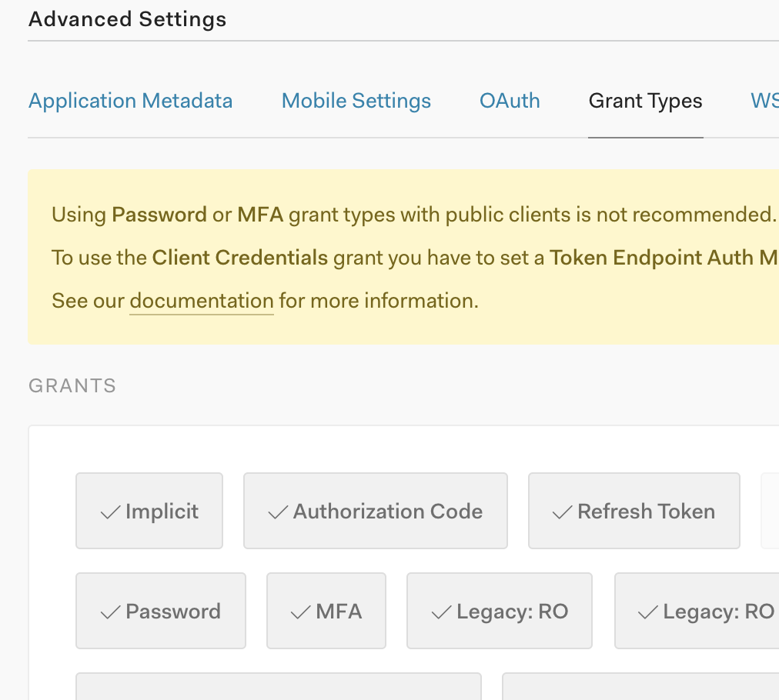The image size is (779, 700).
Task: Toggle the Refresh Token grant
Action: (634, 511)
